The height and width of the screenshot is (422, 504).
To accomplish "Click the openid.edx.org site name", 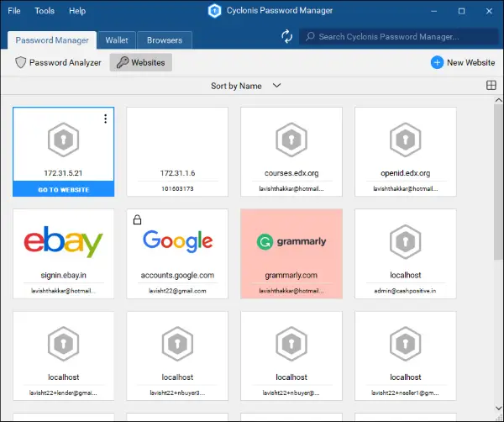I will [406, 173].
